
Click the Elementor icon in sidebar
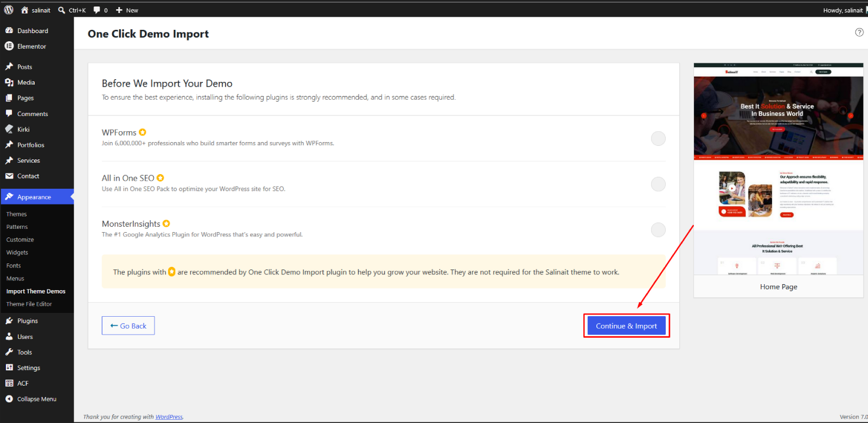click(x=9, y=46)
